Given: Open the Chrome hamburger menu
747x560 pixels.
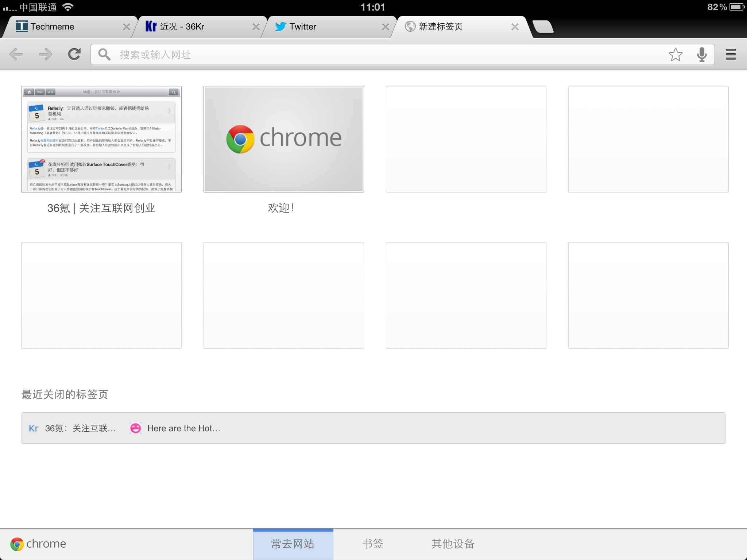Looking at the screenshot, I should coord(731,55).
